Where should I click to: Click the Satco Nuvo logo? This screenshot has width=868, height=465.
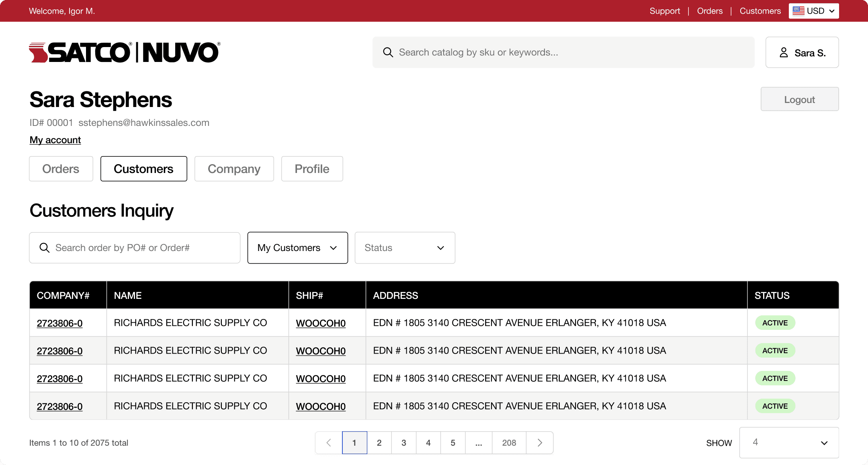click(x=124, y=51)
